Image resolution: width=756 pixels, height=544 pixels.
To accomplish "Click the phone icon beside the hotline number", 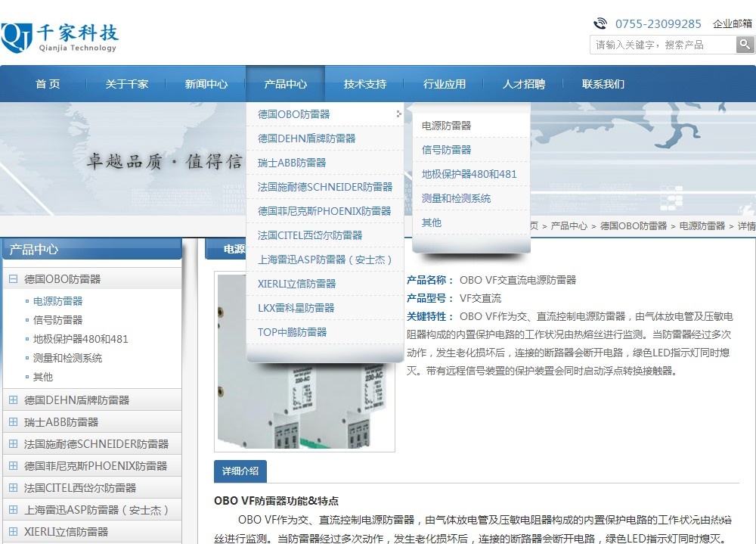I will pyautogui.click(x=600, y=23).
